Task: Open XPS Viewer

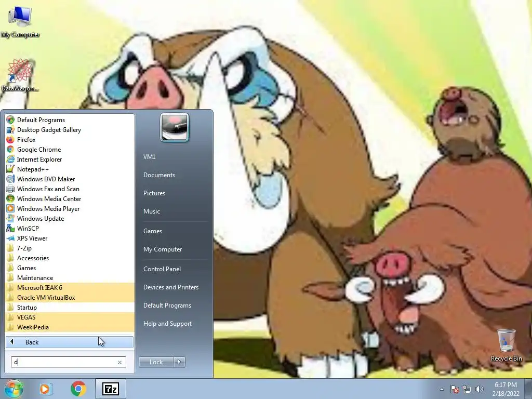Action: 70,238
